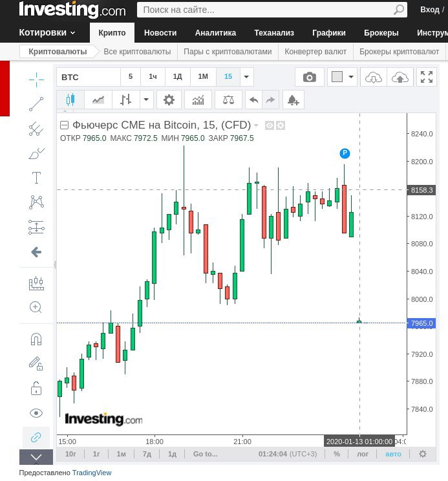Open chart properties gear

point(169,100)
